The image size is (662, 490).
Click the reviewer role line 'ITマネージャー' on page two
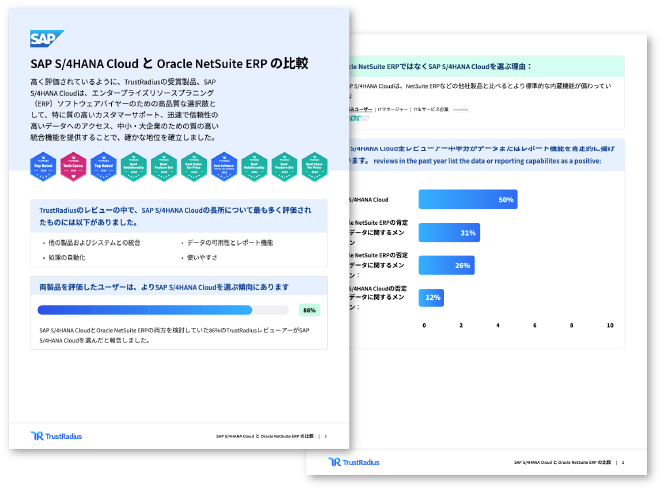pos(393,109)
